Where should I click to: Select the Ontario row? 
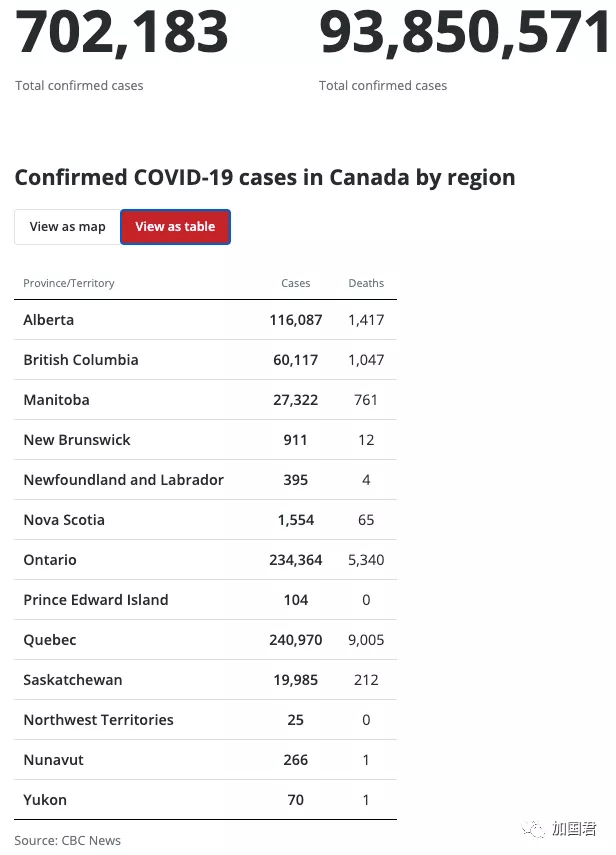pos(206,559)
